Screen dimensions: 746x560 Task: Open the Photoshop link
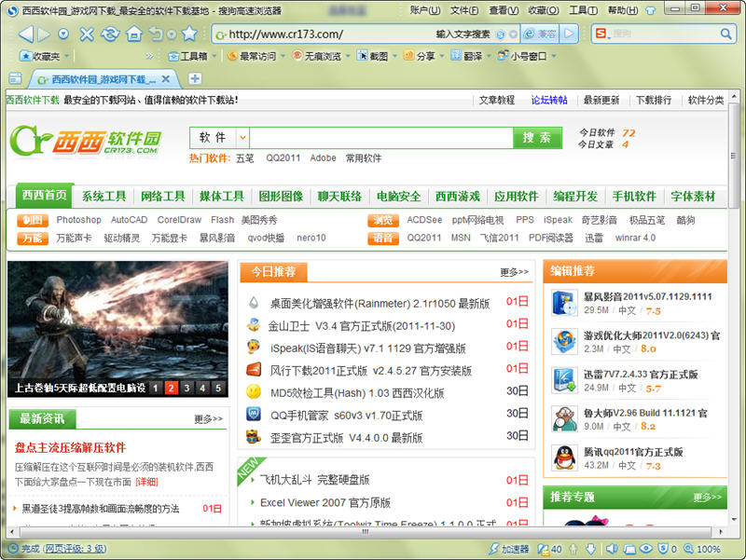pyautogui.click(x=78, y=220)
